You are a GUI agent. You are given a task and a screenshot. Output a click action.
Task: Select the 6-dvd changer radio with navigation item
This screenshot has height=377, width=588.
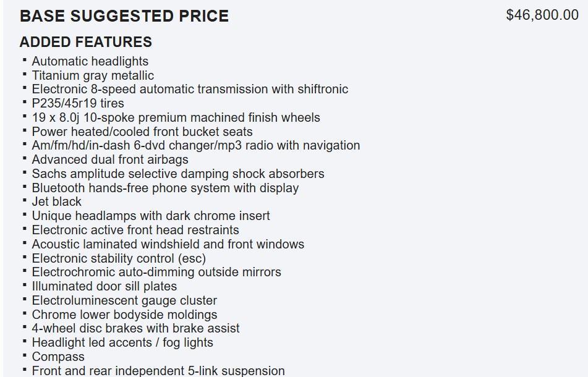coord(195,145)
